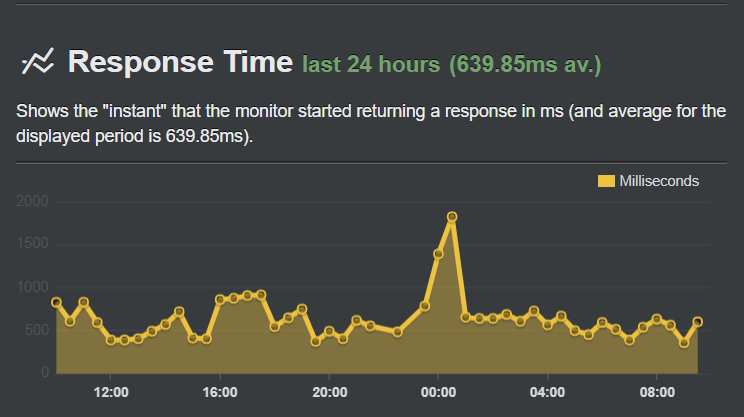
Task: Click the first leftmost data point
Action: (x=57, y=302)
